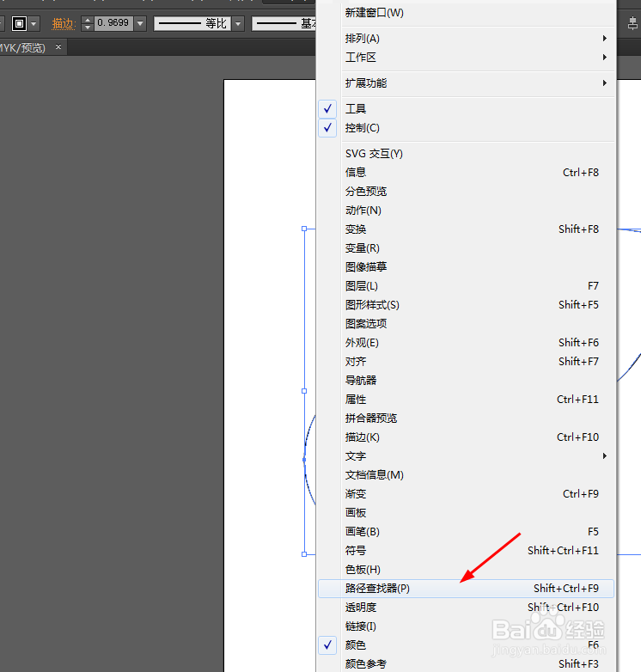Click the align icon in control bar
Image resolution: width=641 pixels, height=672 pixels.
(x=632, y=23)
